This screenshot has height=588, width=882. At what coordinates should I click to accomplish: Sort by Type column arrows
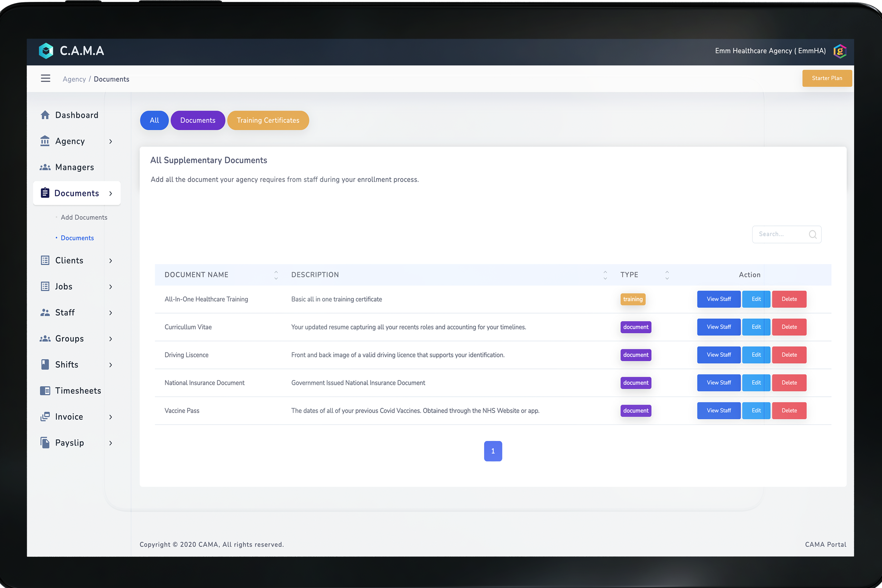pyautogui.click(x=667, y=275)
